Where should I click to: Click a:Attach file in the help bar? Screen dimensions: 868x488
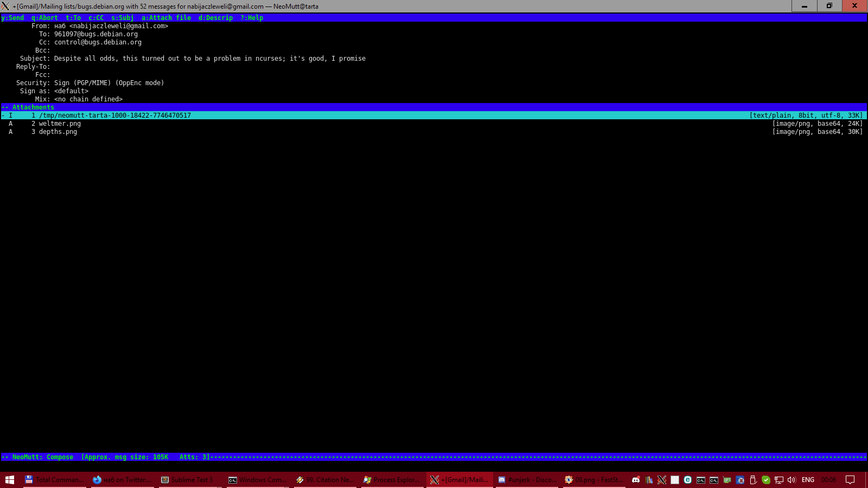pos(166,18)
